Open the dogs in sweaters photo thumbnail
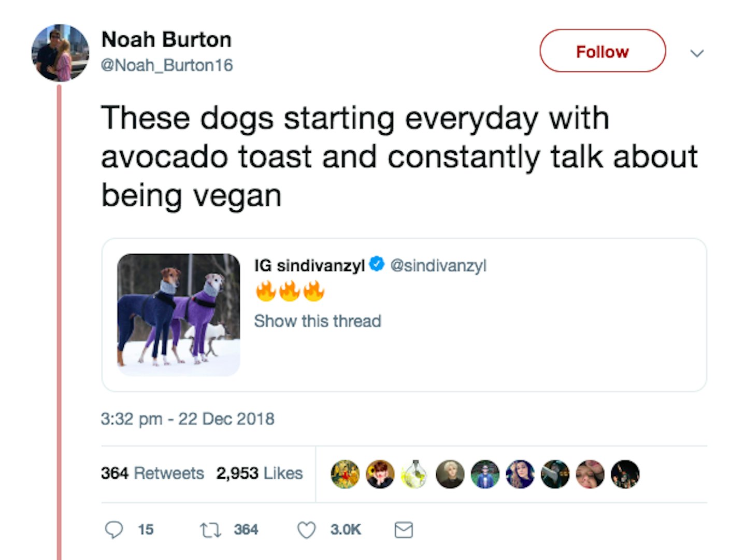The image size is (746, 560). 179,314
